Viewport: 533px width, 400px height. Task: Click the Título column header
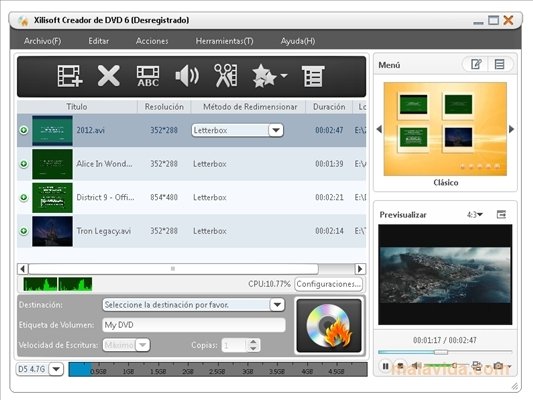coord(77,107)
